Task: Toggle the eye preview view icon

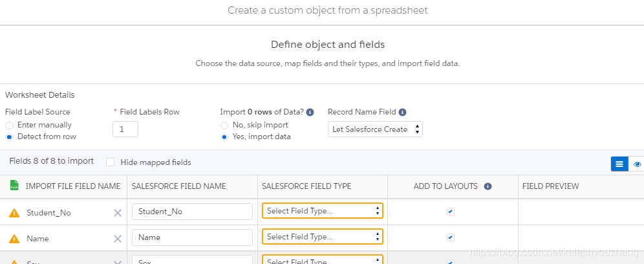Action: (638, 164)
